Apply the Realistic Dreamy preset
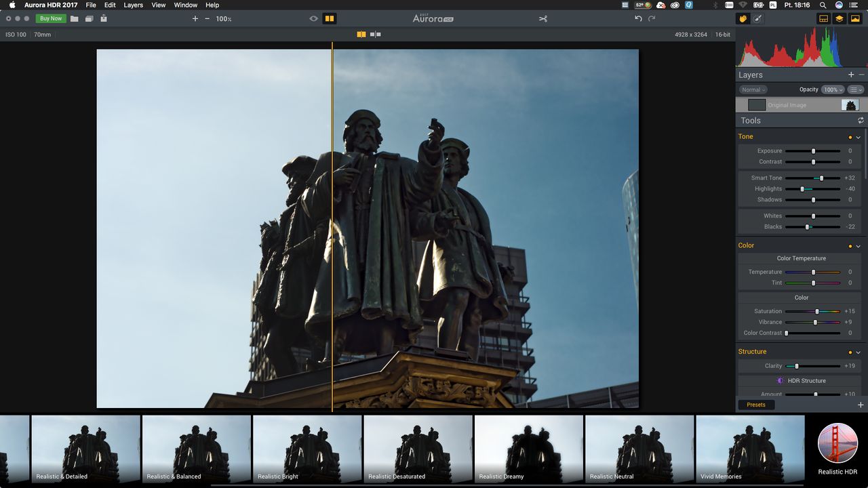Viewport: 868px width, 488px height. [529, 449]
